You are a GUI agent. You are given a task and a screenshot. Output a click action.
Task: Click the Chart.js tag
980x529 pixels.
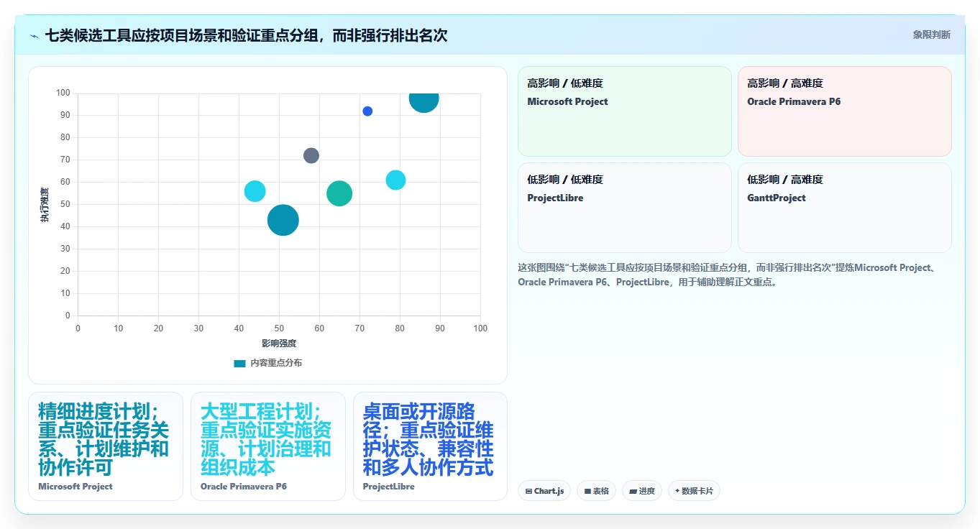544,491
